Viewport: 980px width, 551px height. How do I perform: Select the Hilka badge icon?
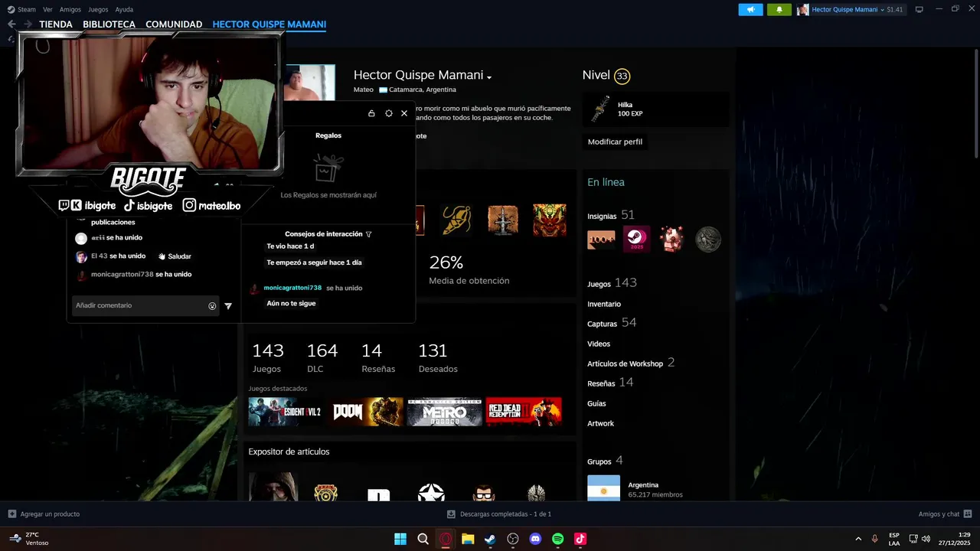point(600,109)
